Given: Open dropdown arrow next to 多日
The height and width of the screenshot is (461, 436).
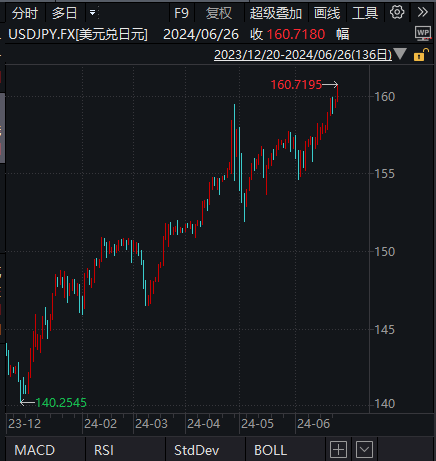Looking at the screenshot, I should click(x=92, y=13).
